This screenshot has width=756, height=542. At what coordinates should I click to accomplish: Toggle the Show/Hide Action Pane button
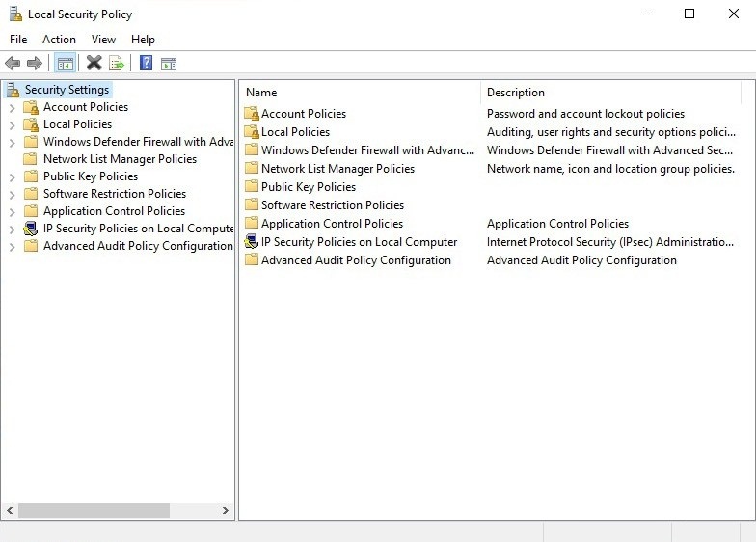tap(169, 64)
